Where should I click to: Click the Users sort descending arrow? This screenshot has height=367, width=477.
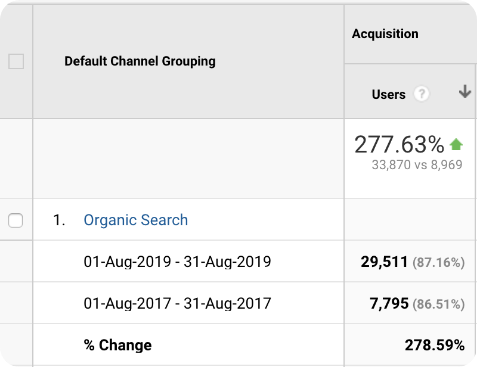point(465,92)
